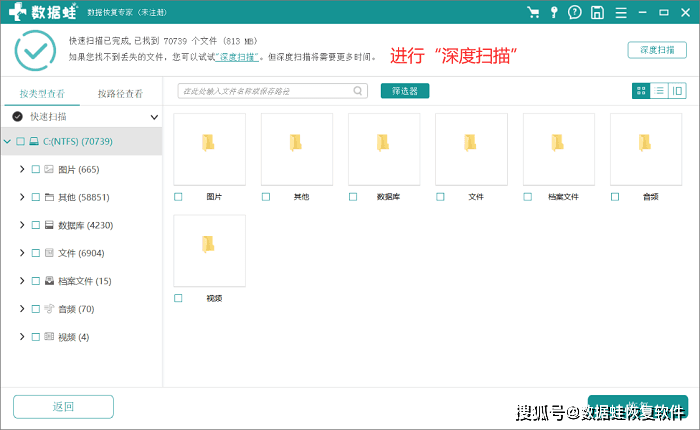Image resolution: width=700 pixels, height=430 pixels.
Task: Switch to 按路径查看 tab
Action: tap(120, 93)
